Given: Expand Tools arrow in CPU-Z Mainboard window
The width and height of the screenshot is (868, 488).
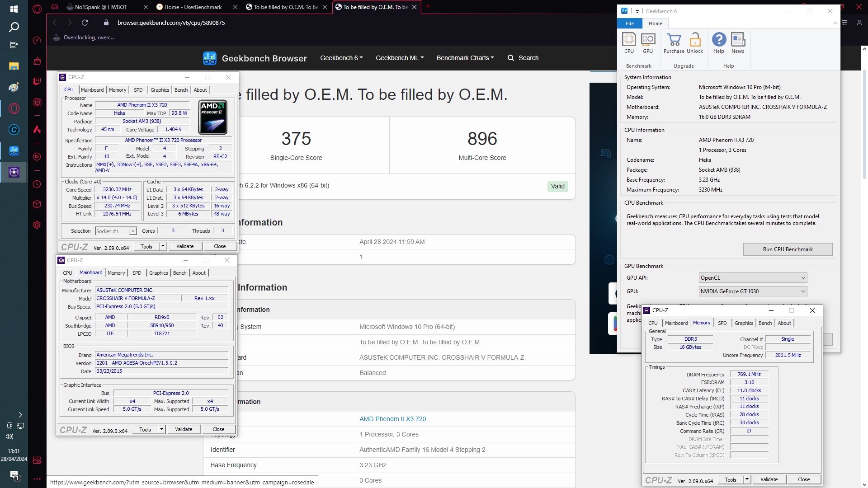Looking at the screenshot, I should coord(162,429).
